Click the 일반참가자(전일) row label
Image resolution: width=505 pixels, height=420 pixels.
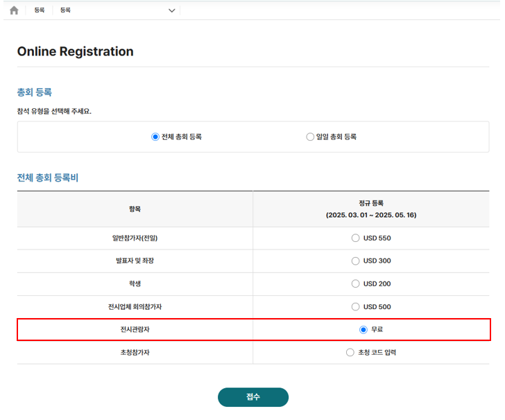(135, 238)
